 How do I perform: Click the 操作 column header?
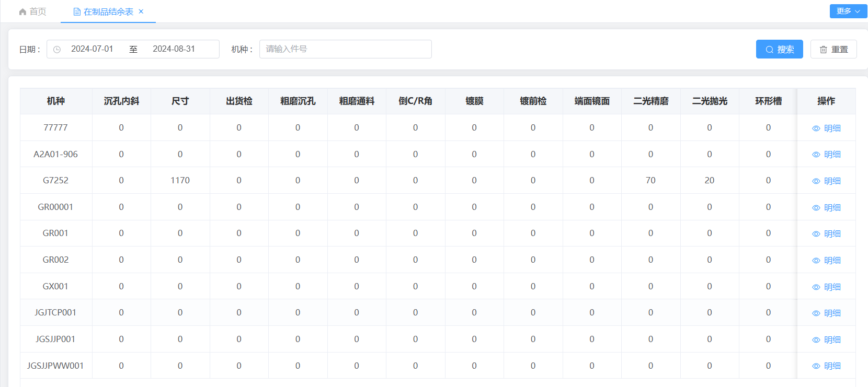pos(826,101)
